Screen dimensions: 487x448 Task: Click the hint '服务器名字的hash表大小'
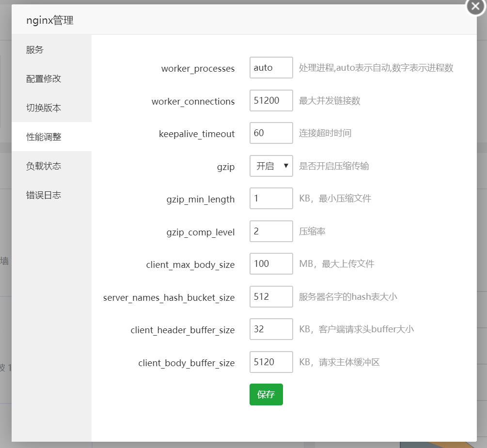point(348,297)
